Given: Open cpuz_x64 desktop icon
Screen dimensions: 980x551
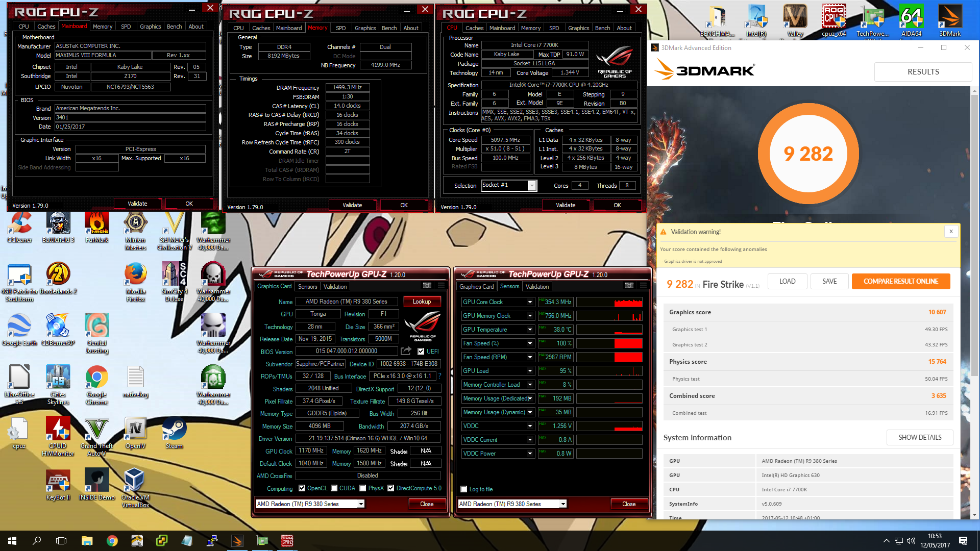Looking at the screenshot, I should (x=834, y=21).
